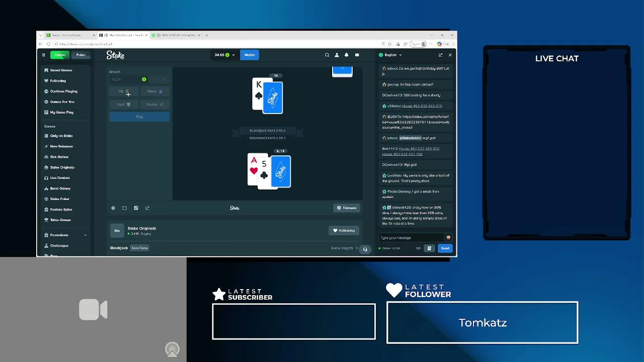Expand the Promotions section
644x362 pixels.
click(65, 235)
